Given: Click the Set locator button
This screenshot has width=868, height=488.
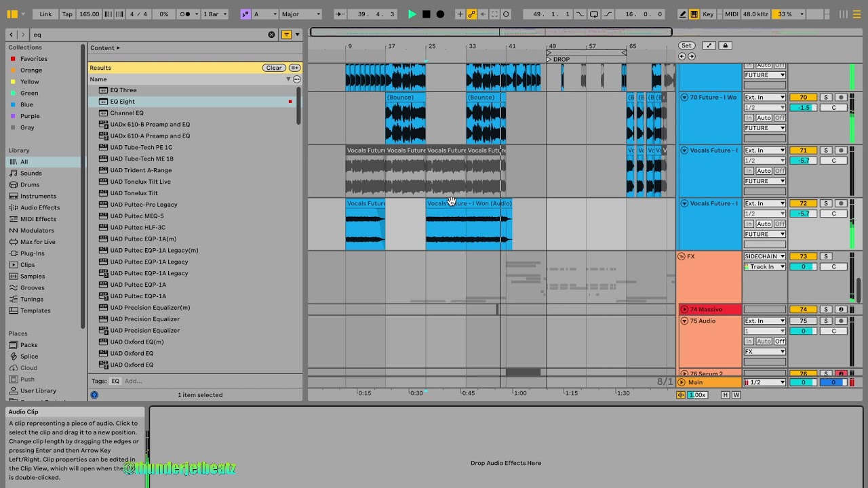Looking at the screenshot, I should click(x=686, y=45).
